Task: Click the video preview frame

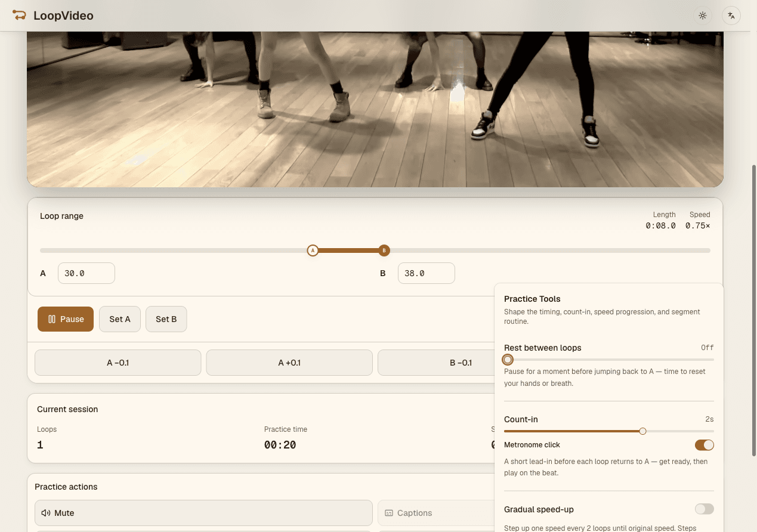Action: 375,109
